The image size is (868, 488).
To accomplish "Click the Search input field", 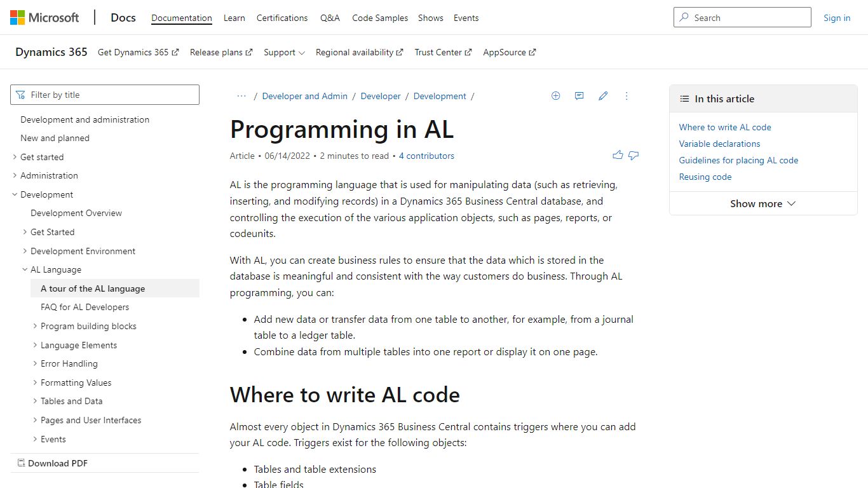I will [x=742, y=17].
